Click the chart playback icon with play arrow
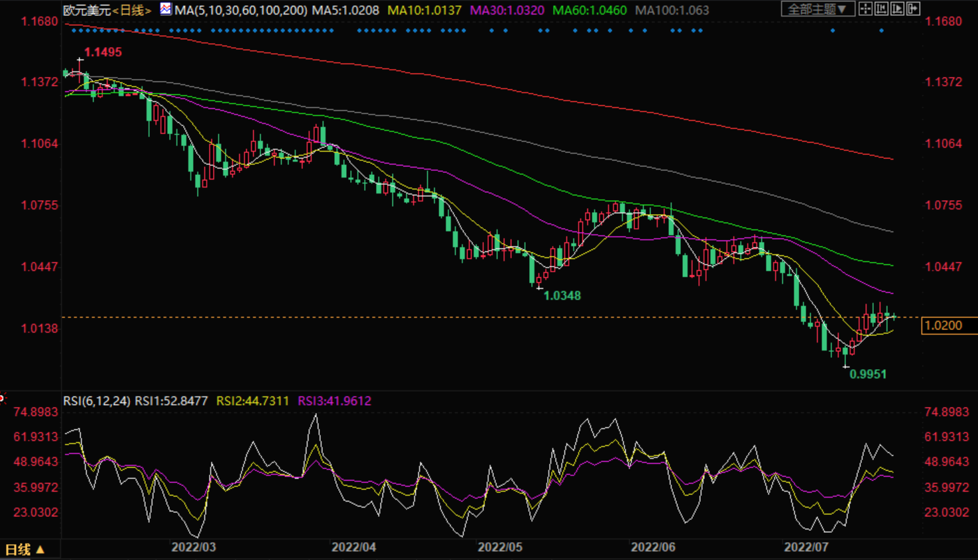 click(x=897, y=9)
